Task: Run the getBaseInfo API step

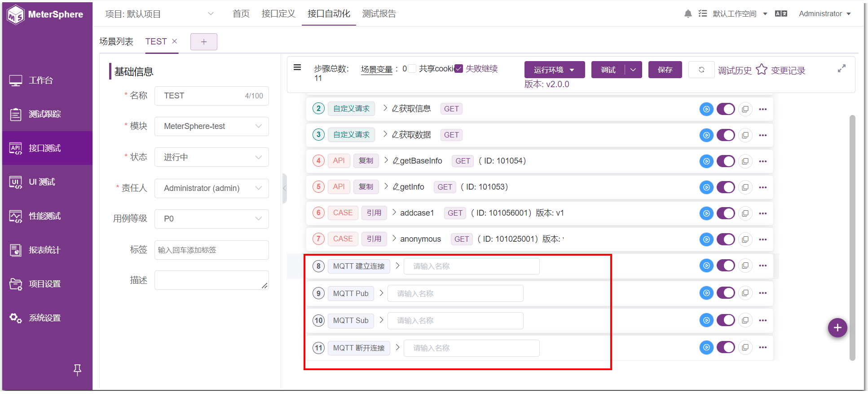Action: pos(706,161)
